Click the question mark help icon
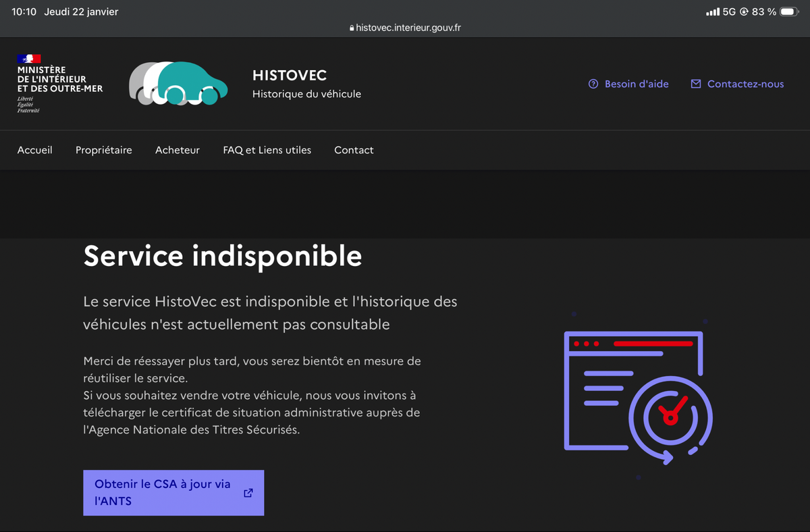The height and width of the screenshot is (532, 810). (593, 84)
